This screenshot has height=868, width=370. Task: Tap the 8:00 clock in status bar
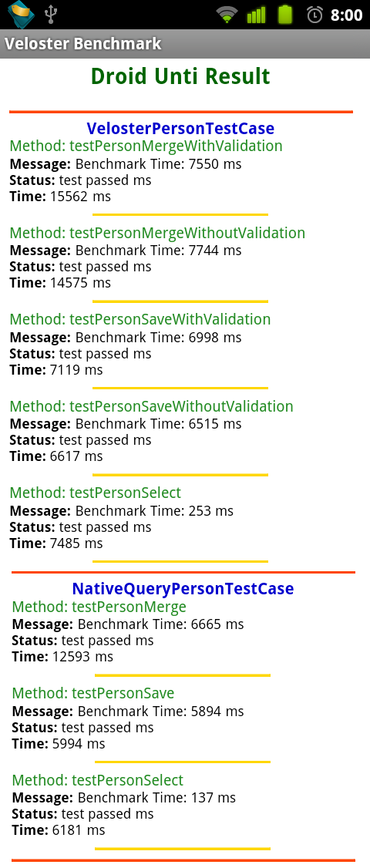click(346, 15)
